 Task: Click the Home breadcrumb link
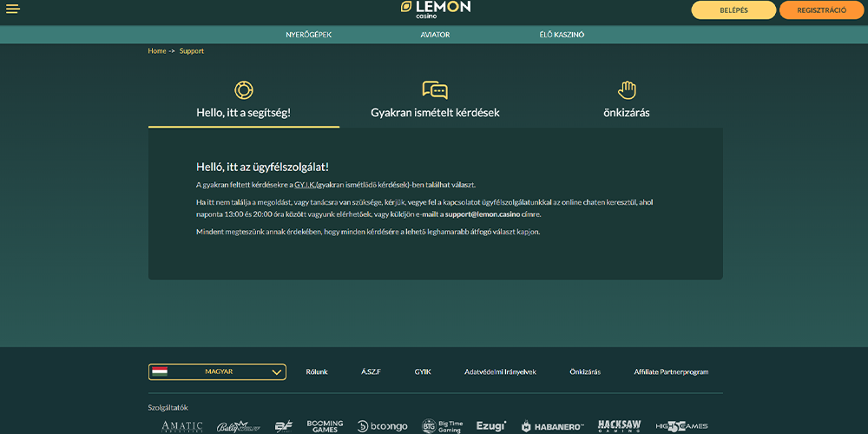point(157,51)
